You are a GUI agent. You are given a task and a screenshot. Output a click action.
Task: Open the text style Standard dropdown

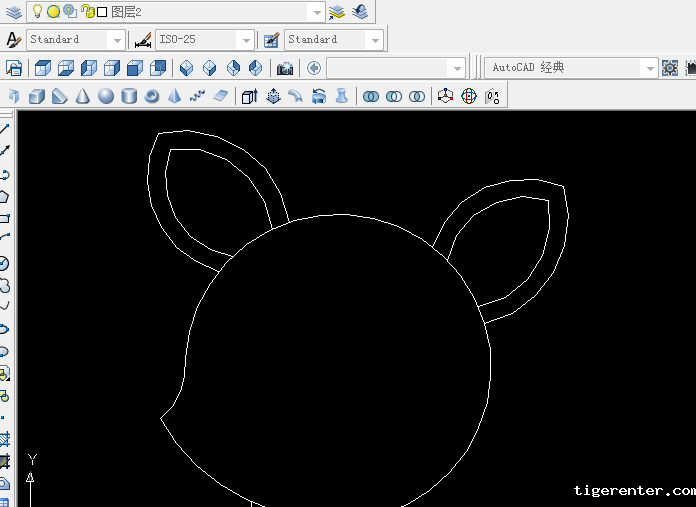(116, 40)
